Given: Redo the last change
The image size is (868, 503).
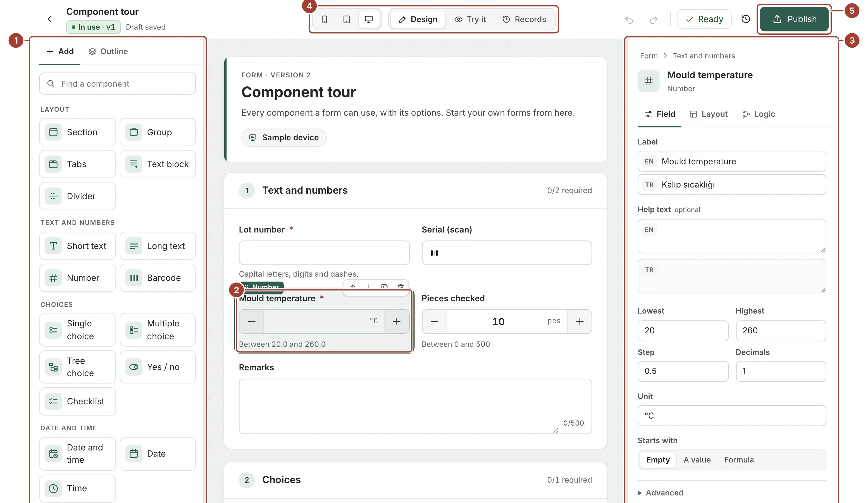Looking at the screenshot, I should pos(653,20).
